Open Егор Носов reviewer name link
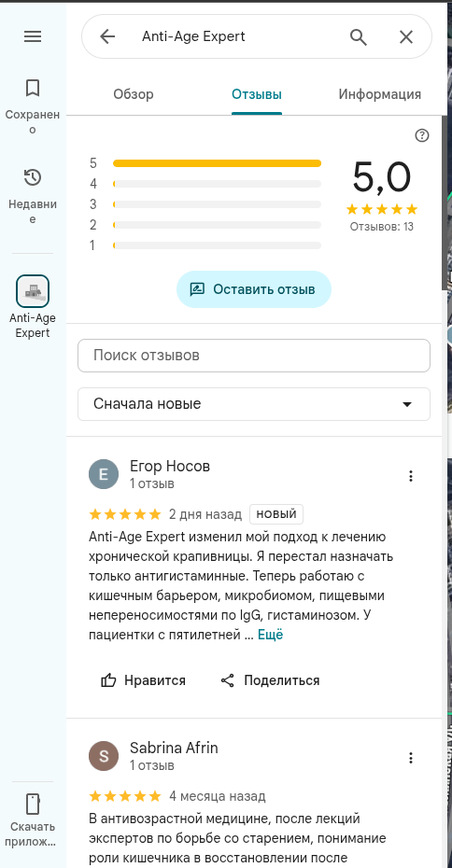This screenshot has height=868, width=452. click(170, 467)
